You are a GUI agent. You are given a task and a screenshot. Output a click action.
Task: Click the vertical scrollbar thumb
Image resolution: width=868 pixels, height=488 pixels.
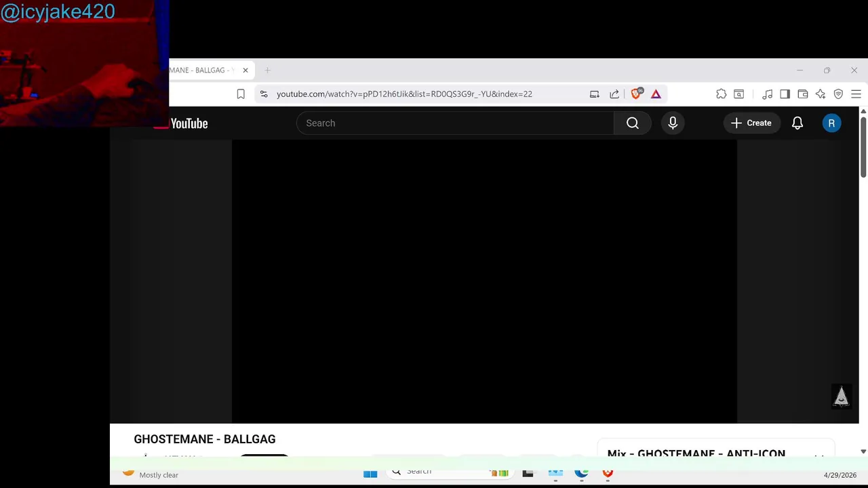tap(863, 147)
